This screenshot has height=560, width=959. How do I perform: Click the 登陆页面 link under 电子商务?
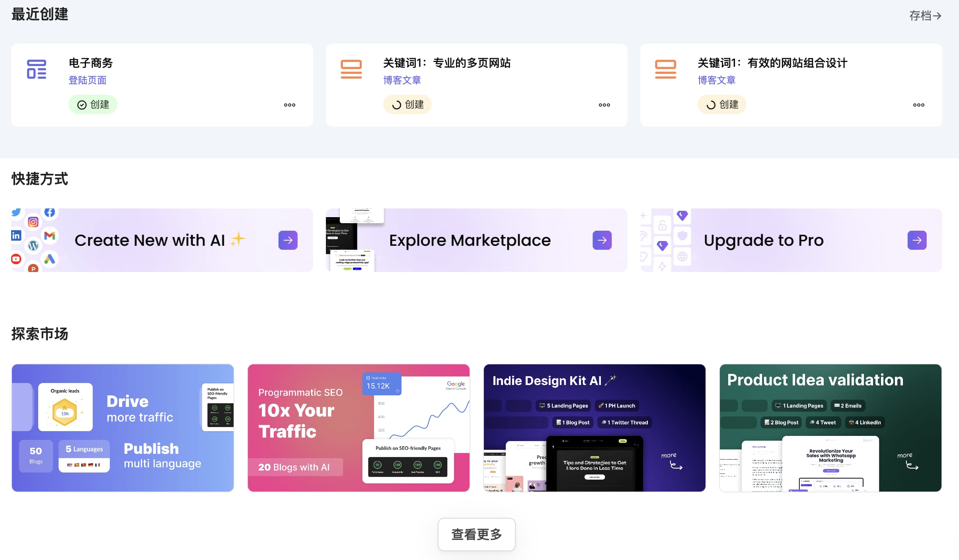click(x=87, y=80)
